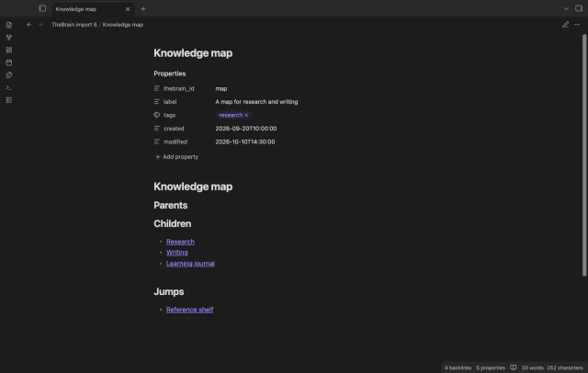Edit the thebrain_id value 'map'
Screen dimensions: 588x373
tap(221, 88)
